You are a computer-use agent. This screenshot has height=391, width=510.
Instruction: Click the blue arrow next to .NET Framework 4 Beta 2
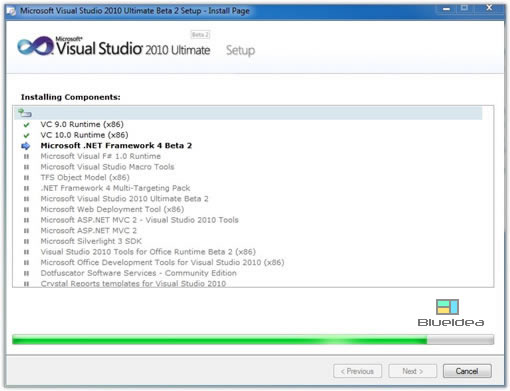26,146
